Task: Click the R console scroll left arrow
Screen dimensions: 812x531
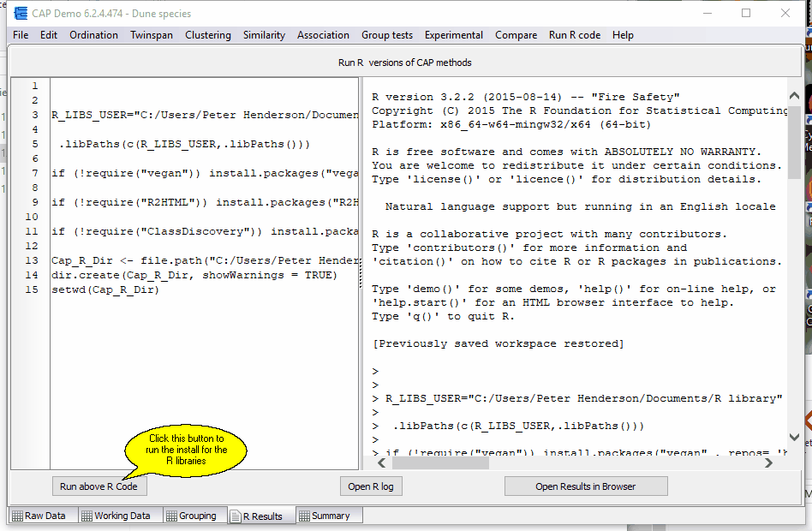Action: (382, 462)
